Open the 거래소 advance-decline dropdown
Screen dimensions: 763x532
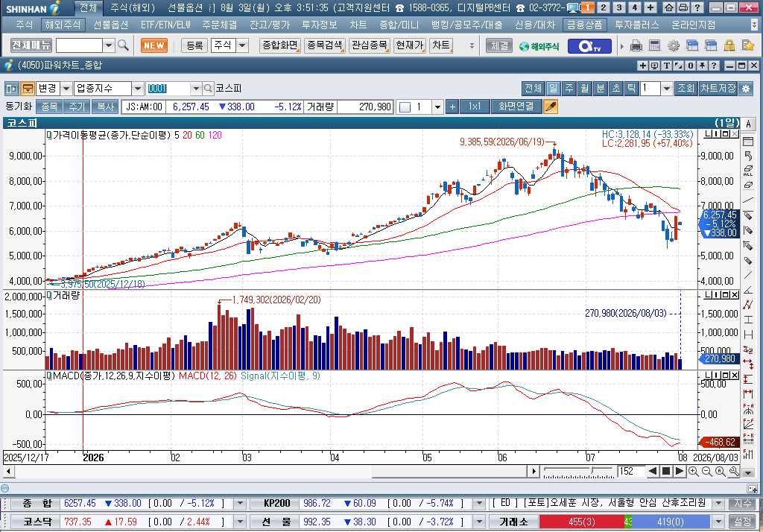(719, 522)
